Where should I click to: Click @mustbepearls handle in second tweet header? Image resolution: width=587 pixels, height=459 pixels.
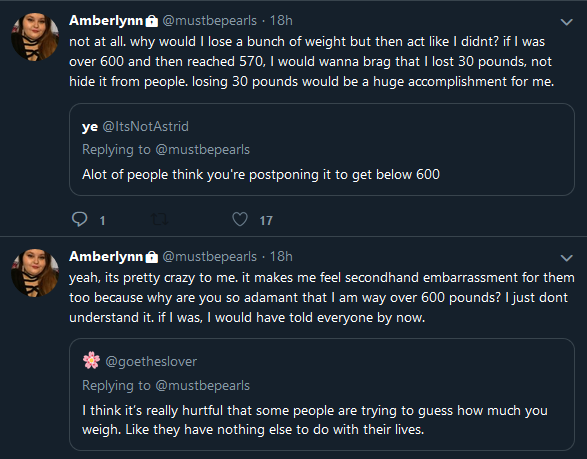tap(210, 257)
